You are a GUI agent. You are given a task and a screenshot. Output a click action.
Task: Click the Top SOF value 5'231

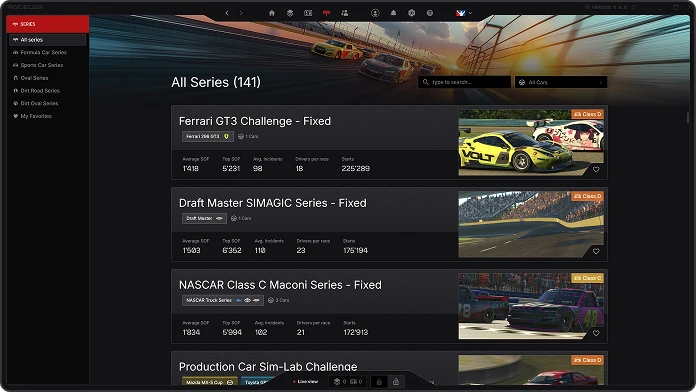[x=231, y=169]
